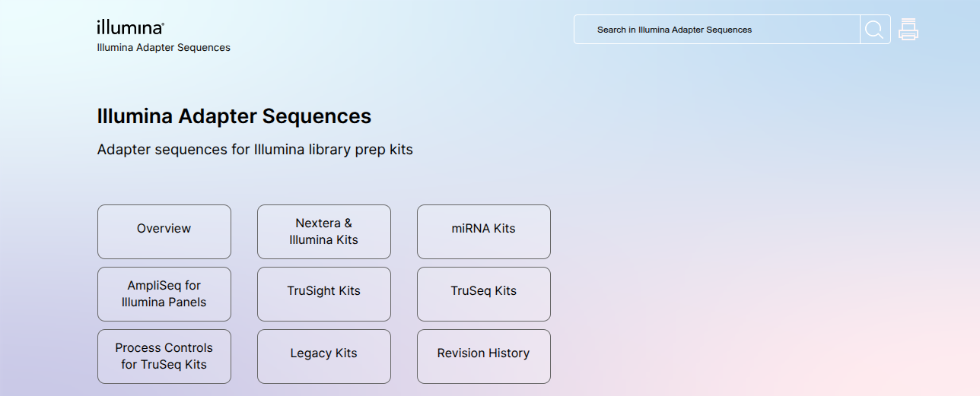Print this page using the printer button
This screenshot has height=396, width=980.
[x=908, y=30]
